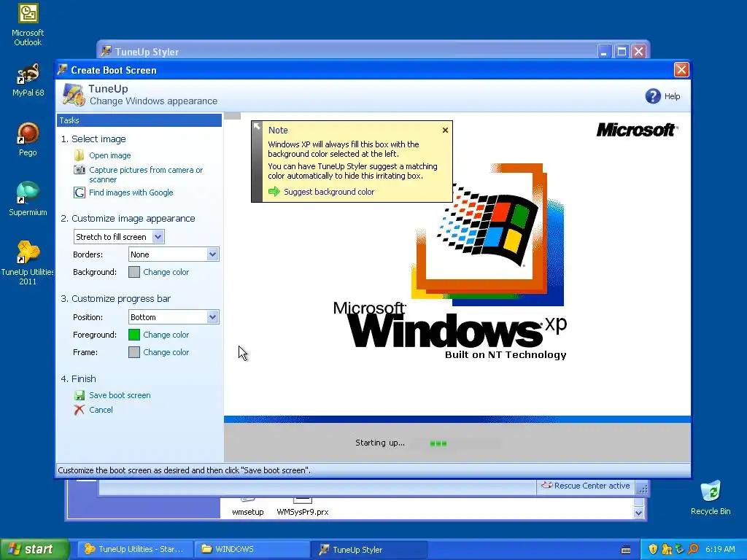Click Find images with Google link
The height and width of the screenshot is (560, 747).
pos(131,192)
